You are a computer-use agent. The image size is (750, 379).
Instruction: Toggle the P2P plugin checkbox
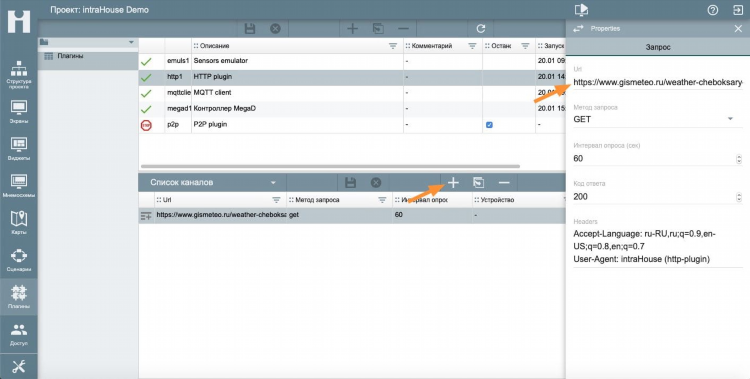[489, 124]
